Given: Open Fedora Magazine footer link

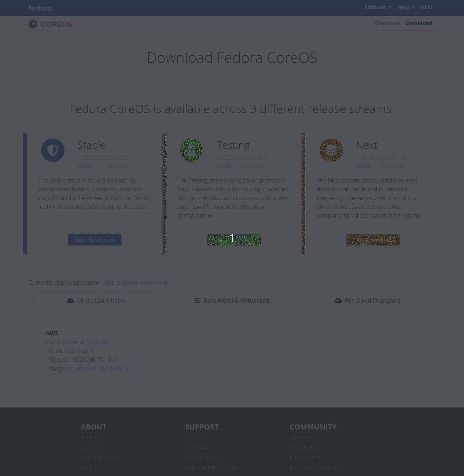Looking at the screenshot, I should coord(99,457).
